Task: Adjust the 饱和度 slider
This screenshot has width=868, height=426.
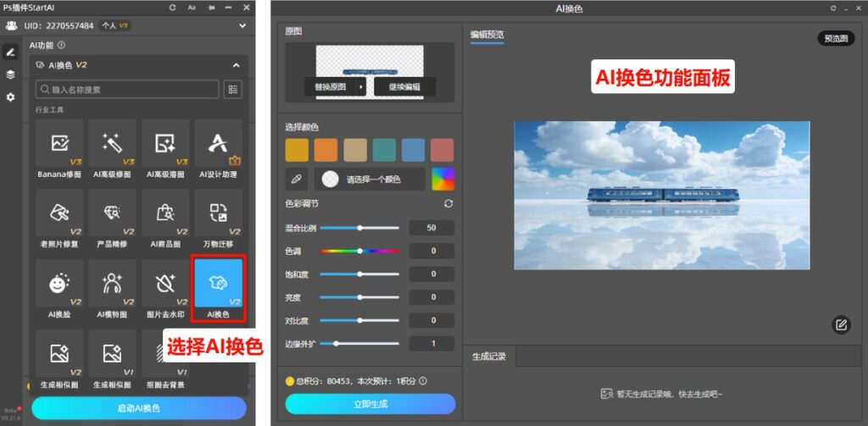Action: tap(359, 274)
